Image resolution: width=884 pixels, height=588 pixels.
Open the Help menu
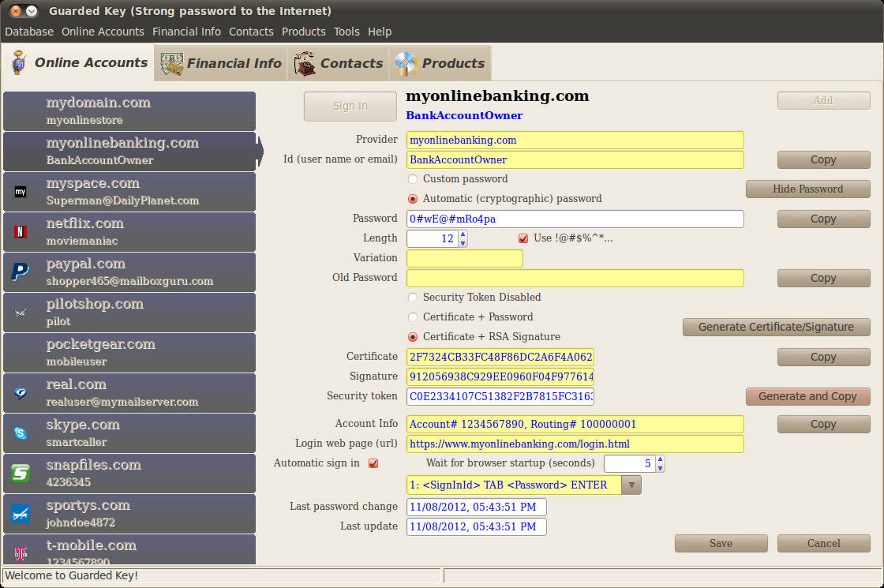click(x=380, y=32)
